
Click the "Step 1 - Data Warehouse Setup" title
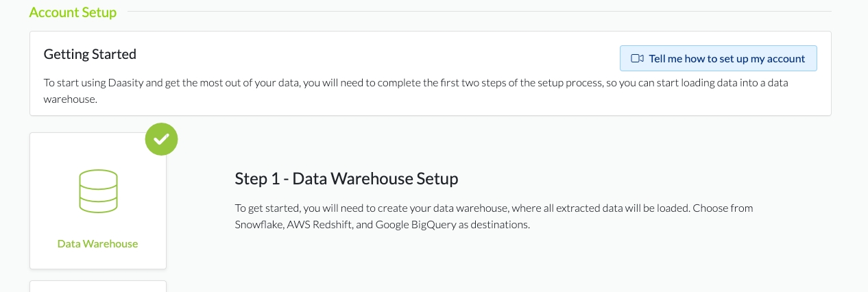[x=346, y=179]
